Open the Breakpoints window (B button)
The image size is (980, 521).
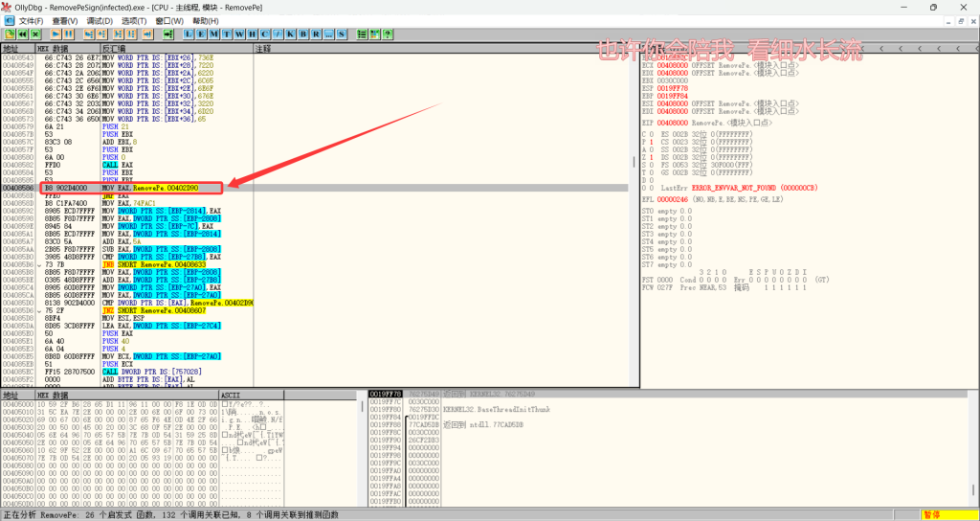[302, 34]
